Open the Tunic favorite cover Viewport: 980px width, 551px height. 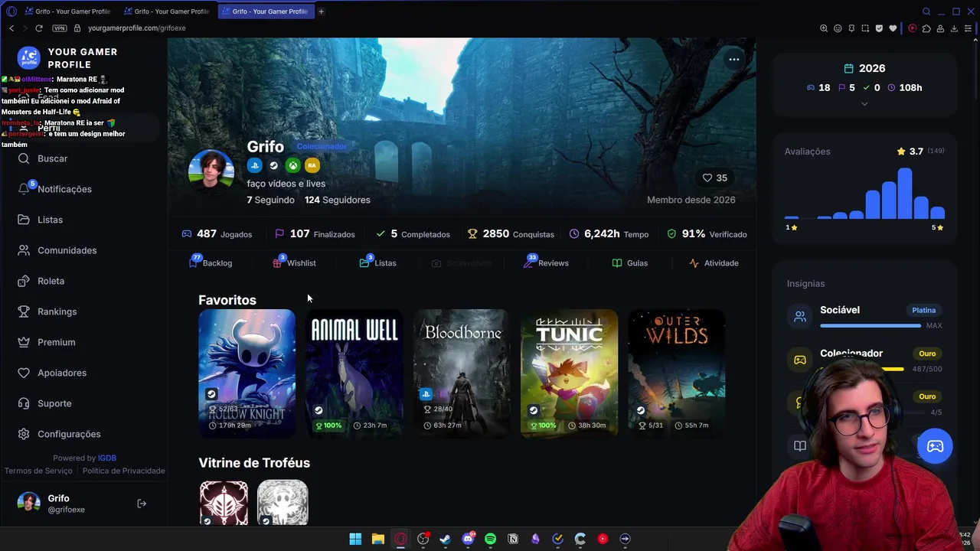tap(569, 373)
